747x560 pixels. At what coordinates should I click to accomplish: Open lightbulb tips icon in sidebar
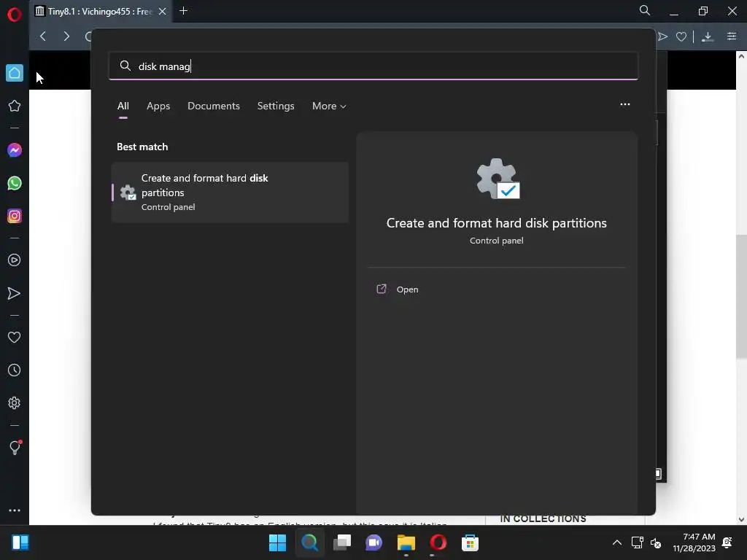15,447
